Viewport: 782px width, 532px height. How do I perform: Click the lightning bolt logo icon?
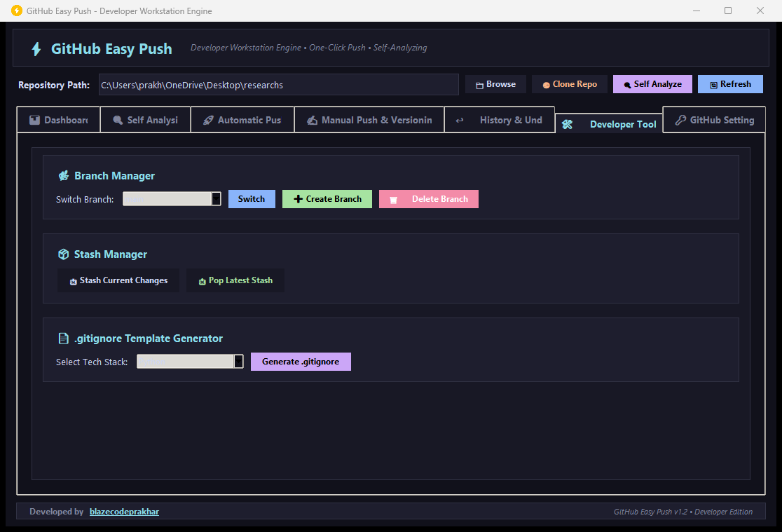36,49
